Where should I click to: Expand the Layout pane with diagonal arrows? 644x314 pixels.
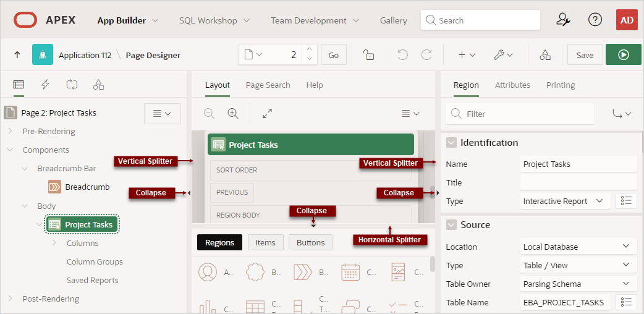pos(268,114)
